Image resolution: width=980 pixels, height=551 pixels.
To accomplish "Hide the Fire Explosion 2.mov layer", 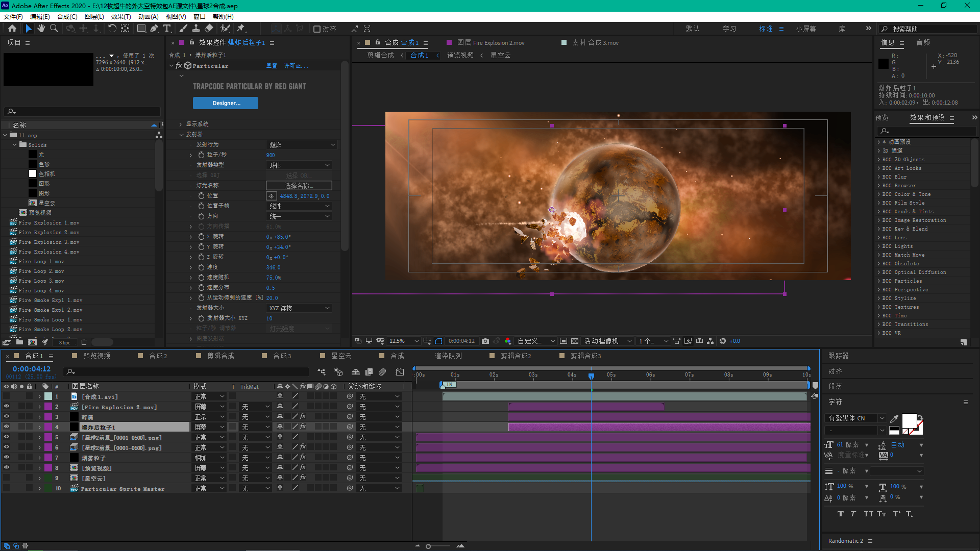I will [x=7, y=407].
